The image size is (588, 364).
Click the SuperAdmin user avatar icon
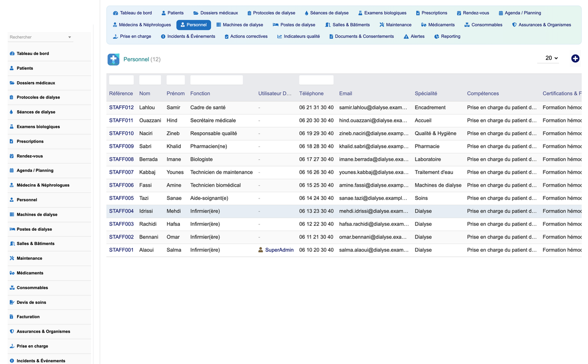click(261, 250)
